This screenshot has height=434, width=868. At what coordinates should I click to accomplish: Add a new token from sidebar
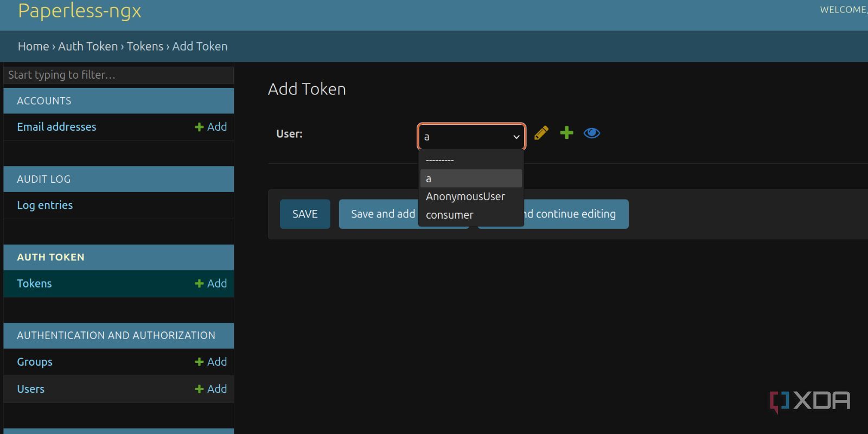(211, 284)
